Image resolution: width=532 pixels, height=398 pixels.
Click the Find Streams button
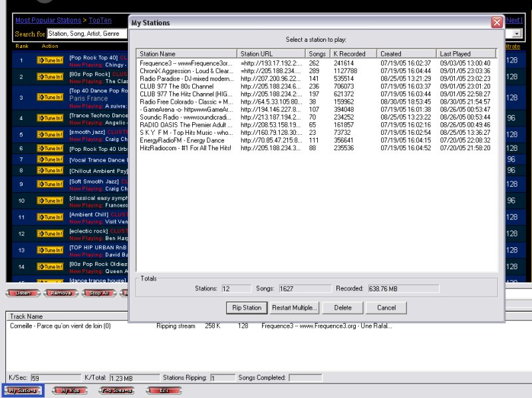[x=117, y=391]
